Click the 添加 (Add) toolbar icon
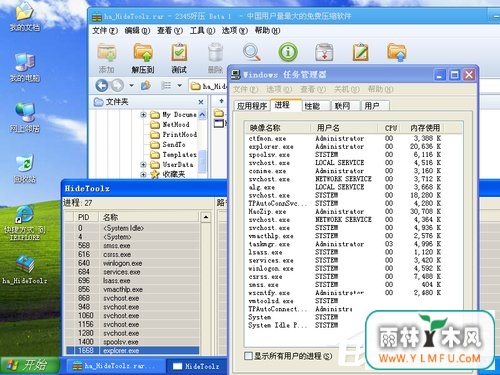500x375 pixels. click(107, 52)
